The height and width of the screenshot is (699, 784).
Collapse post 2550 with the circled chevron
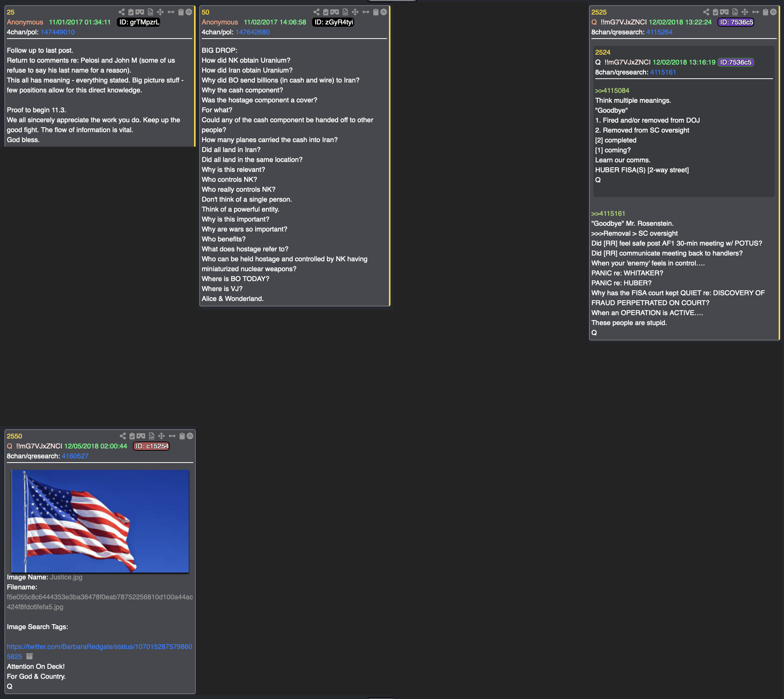click(190, 436)
